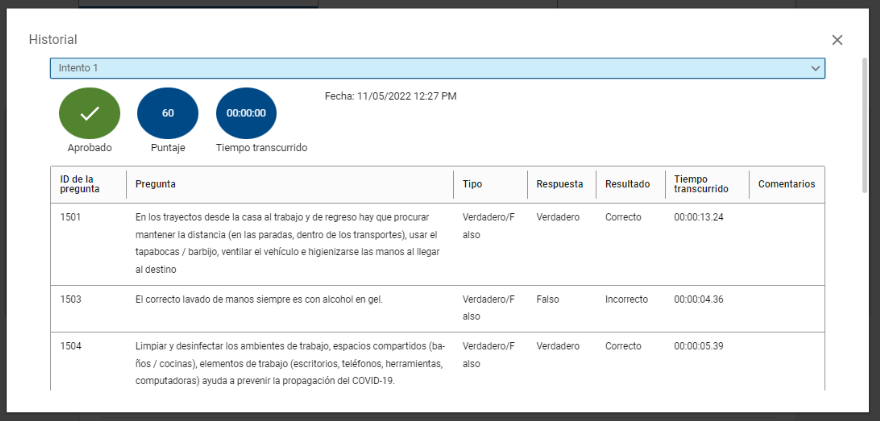Open the Intento 1 dropdown
Image resolution: width=880 pixels, height=421 pixels.
tap(437, 68)
